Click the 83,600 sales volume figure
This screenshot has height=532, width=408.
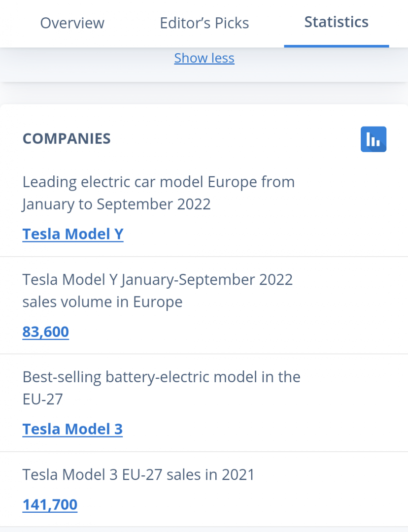45,332
